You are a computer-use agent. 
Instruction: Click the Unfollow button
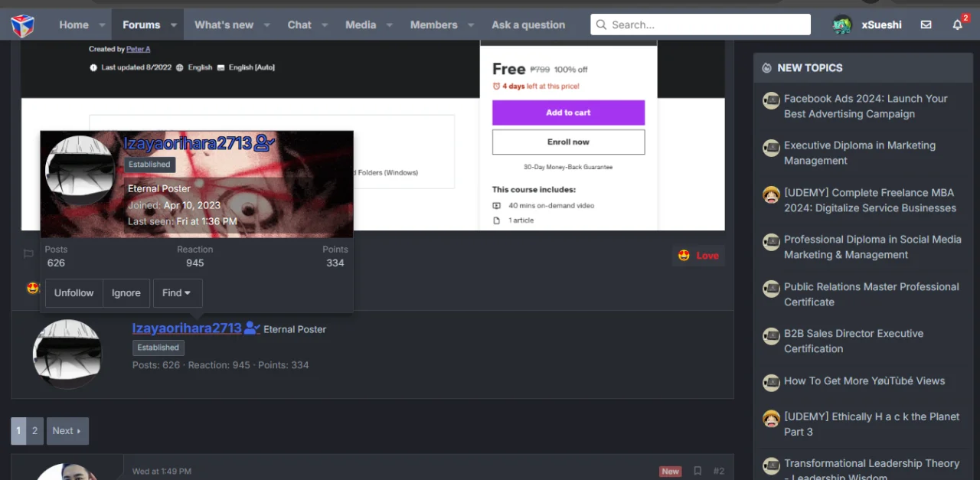[x=73, y=293]
